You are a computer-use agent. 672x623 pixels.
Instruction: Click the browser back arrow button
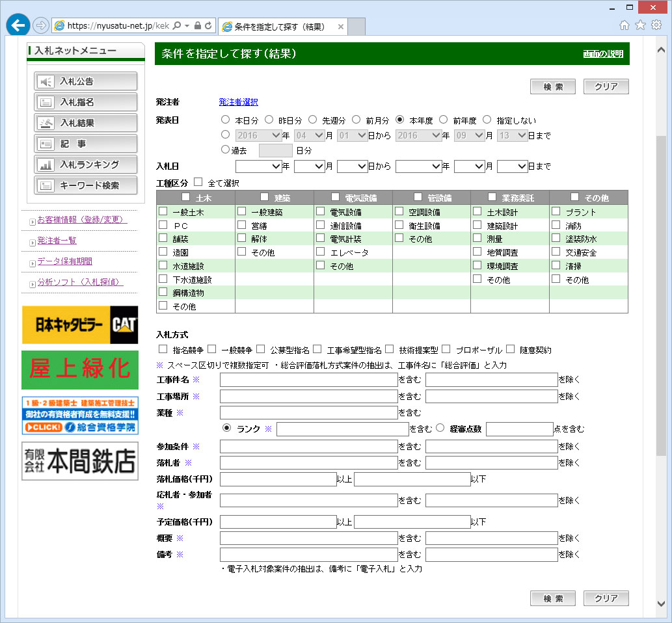(18, 25)
